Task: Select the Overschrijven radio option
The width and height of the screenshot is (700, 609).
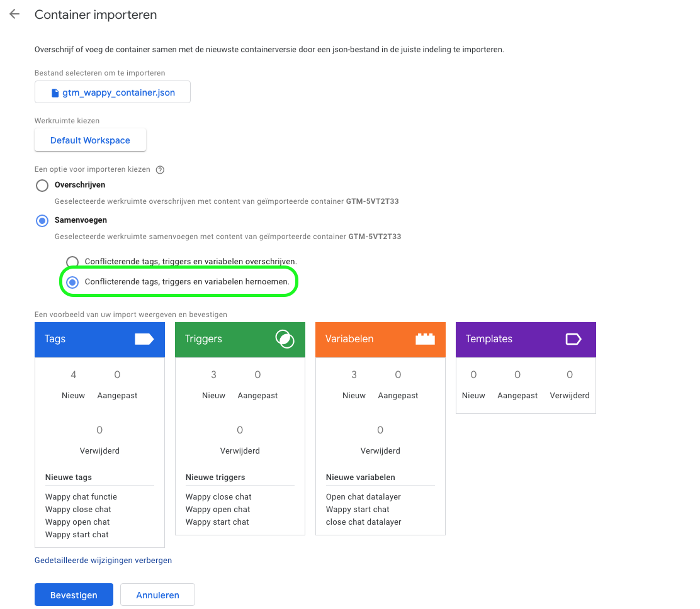Action: pos(42,186)
